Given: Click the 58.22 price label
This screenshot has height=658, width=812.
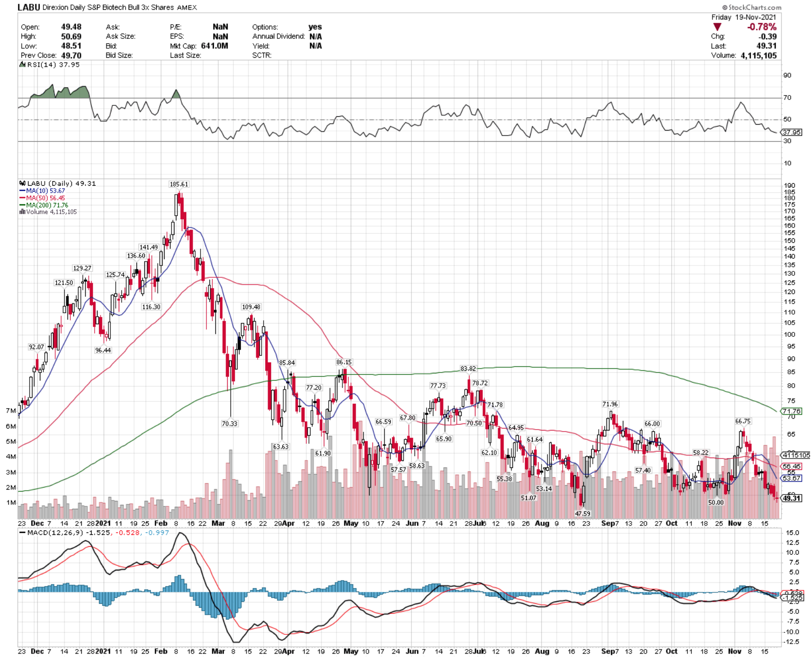Looking at the screenshot, I should point(701,453).
